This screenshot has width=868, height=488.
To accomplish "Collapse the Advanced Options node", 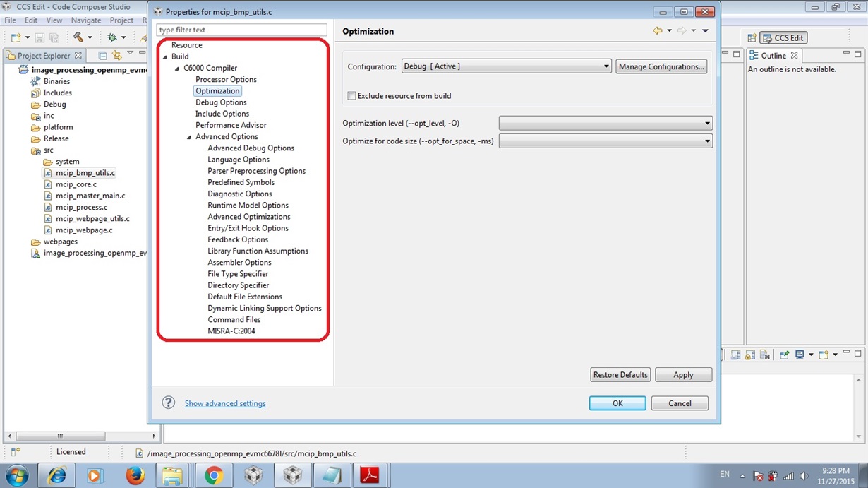I will (x=189, y=137).
